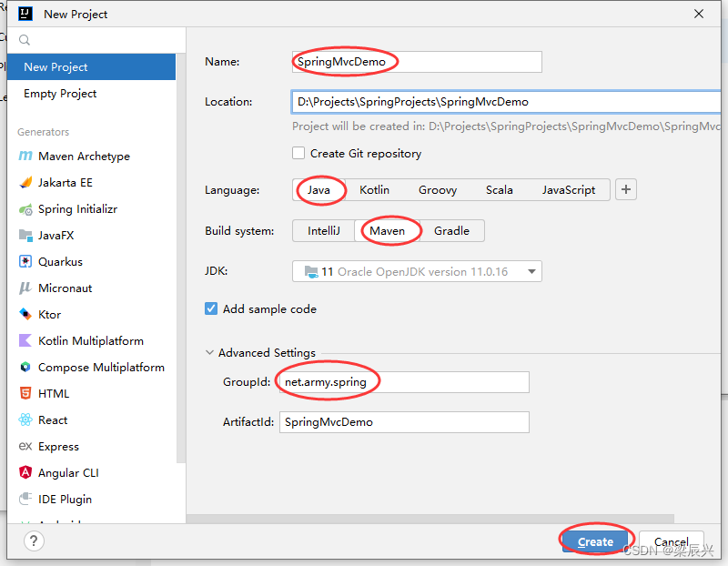Click the ArtifactId input field

(x=404, y=422)
